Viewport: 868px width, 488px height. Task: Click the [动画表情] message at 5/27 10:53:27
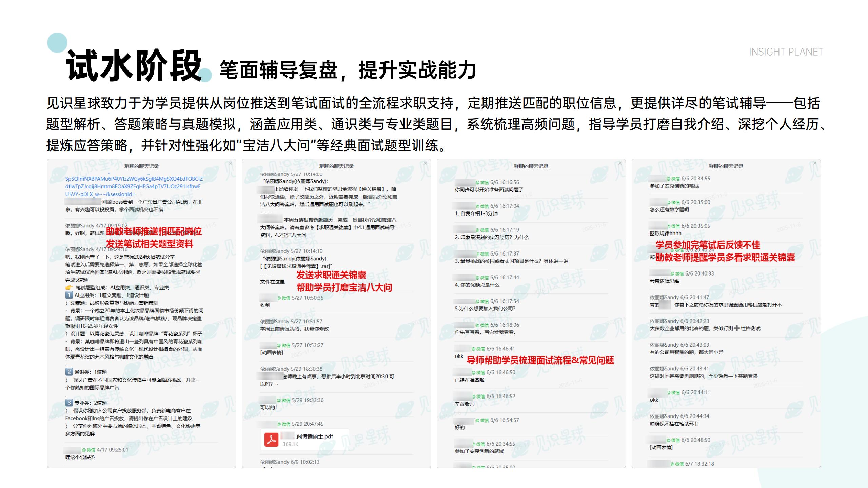[272, 353]
